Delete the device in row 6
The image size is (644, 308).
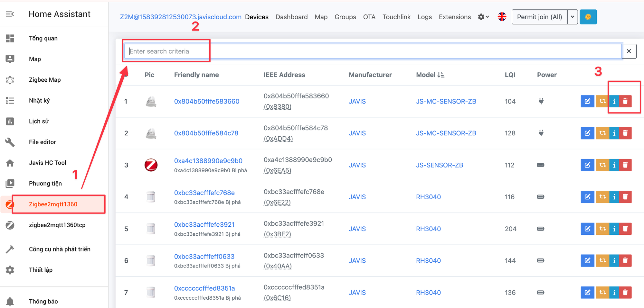point(625,260)
